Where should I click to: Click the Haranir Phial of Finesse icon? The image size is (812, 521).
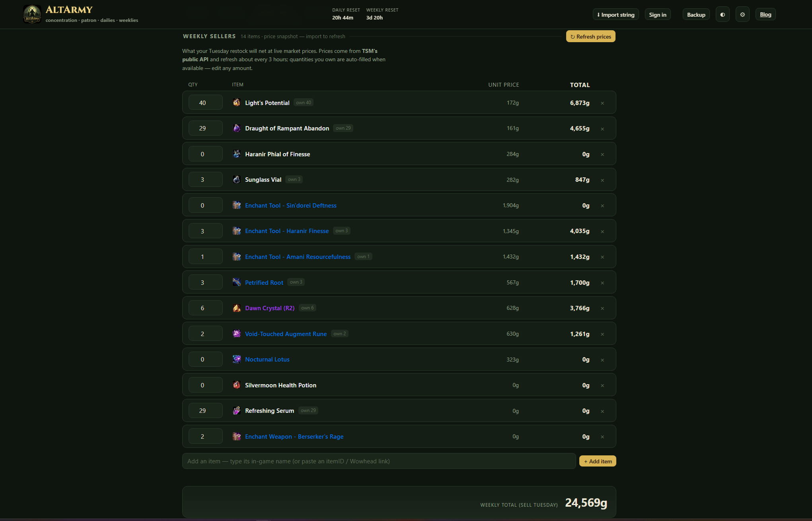click(237, 154)
